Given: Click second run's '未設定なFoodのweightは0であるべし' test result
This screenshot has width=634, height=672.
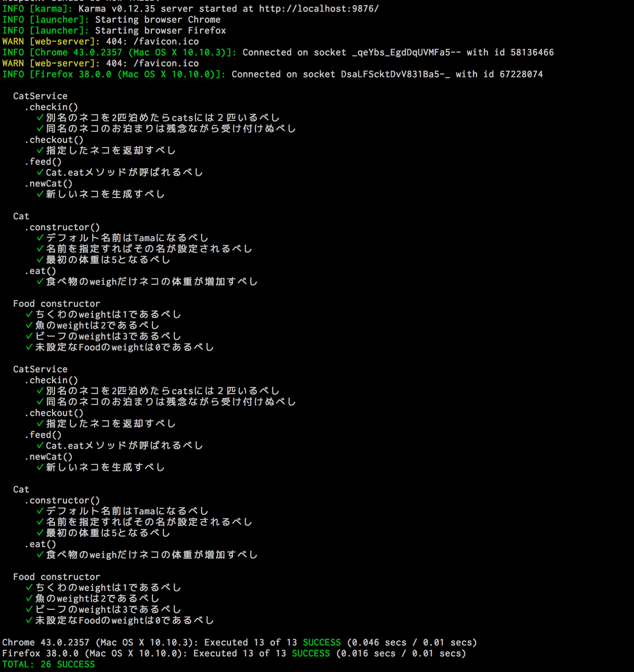Looking at the screenshot, I should 120,620.
